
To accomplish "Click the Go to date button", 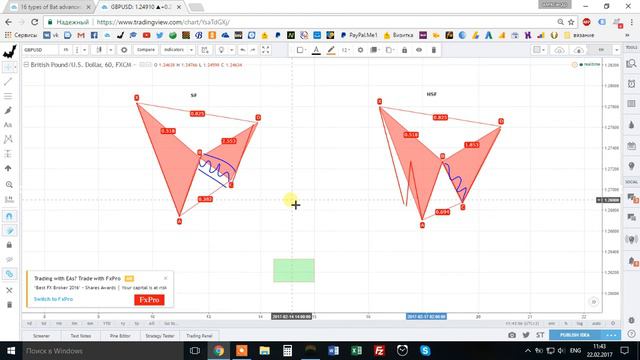I will pyautogui.click(x=171, y=324).
